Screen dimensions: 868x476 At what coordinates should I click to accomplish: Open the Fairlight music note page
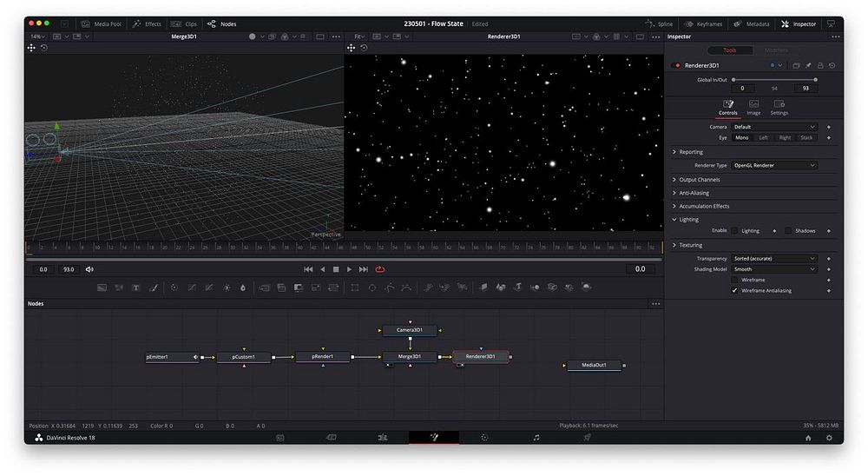pos(536,438)
